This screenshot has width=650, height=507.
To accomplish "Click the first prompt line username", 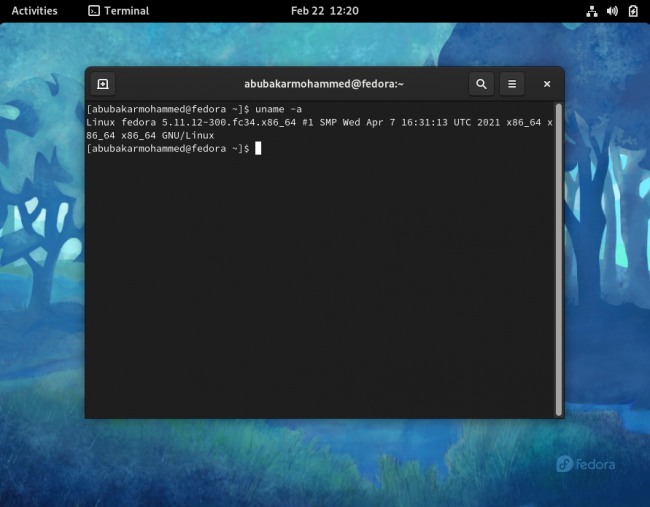I will click(138, 109).
